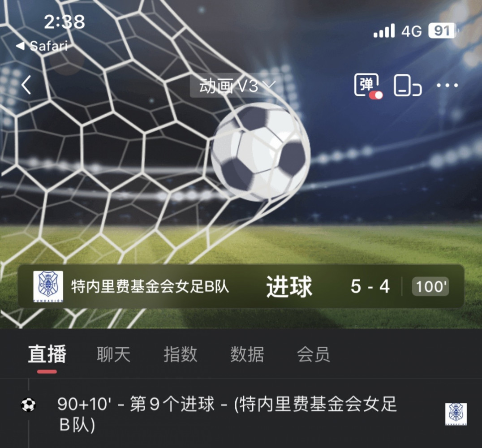This screenshot has width=482, height=448.
Task: Expand the 动画V3 source dropdown
Action: [237, 86]
